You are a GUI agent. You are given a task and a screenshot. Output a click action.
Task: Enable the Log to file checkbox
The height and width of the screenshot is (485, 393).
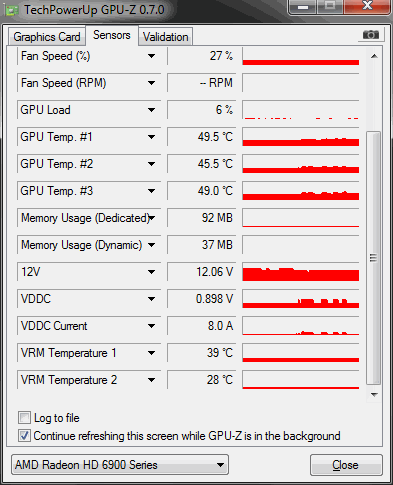(24, 417)
